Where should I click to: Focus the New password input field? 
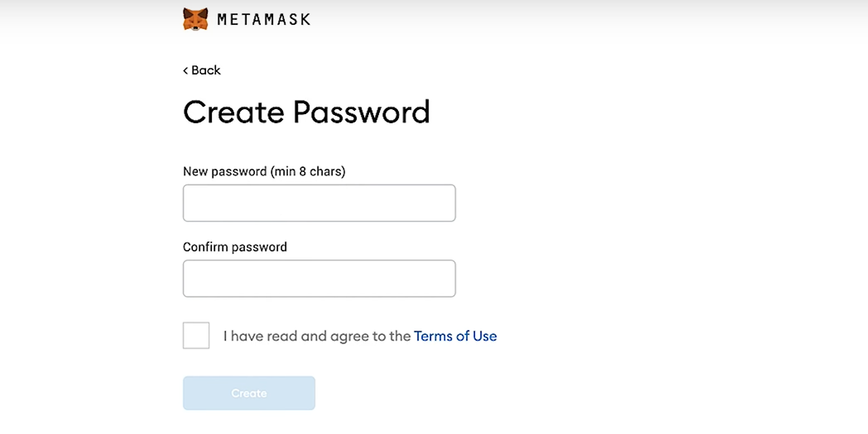point(319,203)
